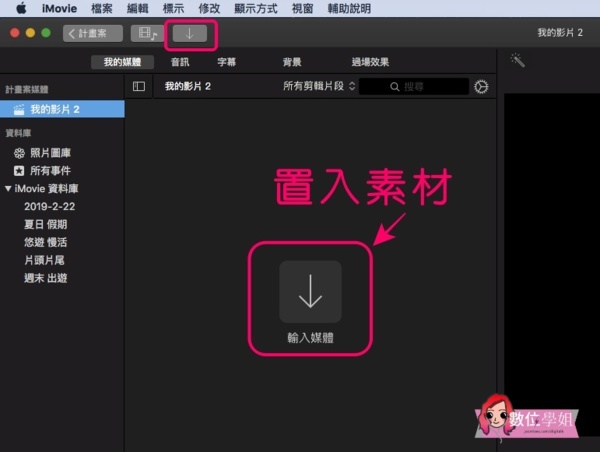
Task: Select 照片圖庫 in the sidebar
Action: (49, 152)
